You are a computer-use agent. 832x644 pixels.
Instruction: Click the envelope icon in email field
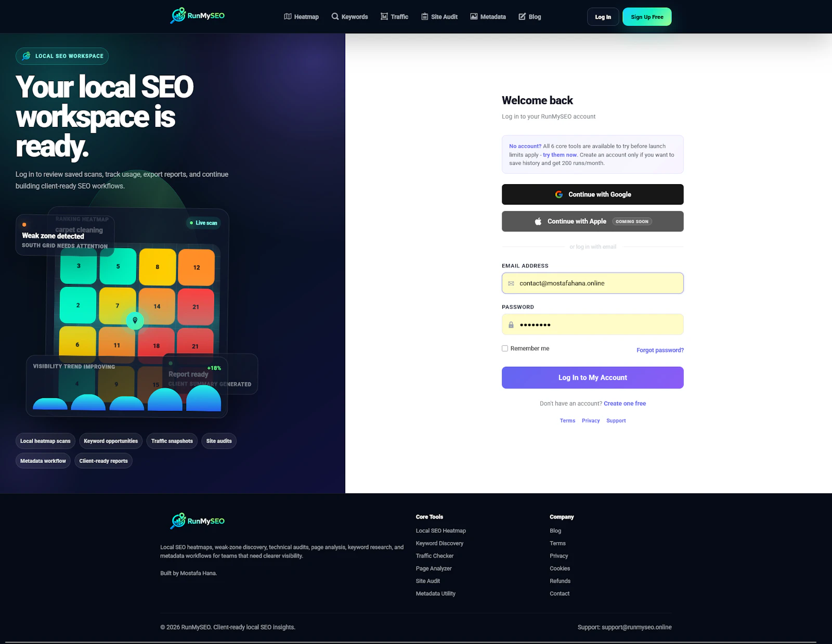click(x=511, y=284)
